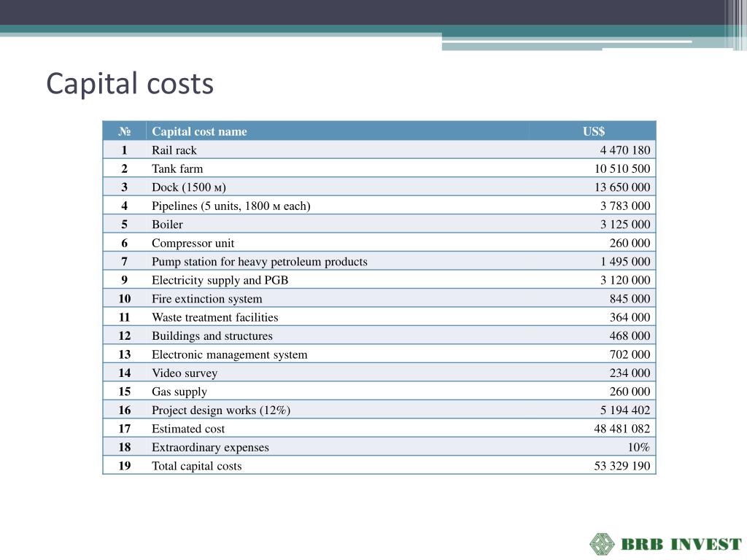Click the total value '53 329 190'
747x560 pixels.
622,466
